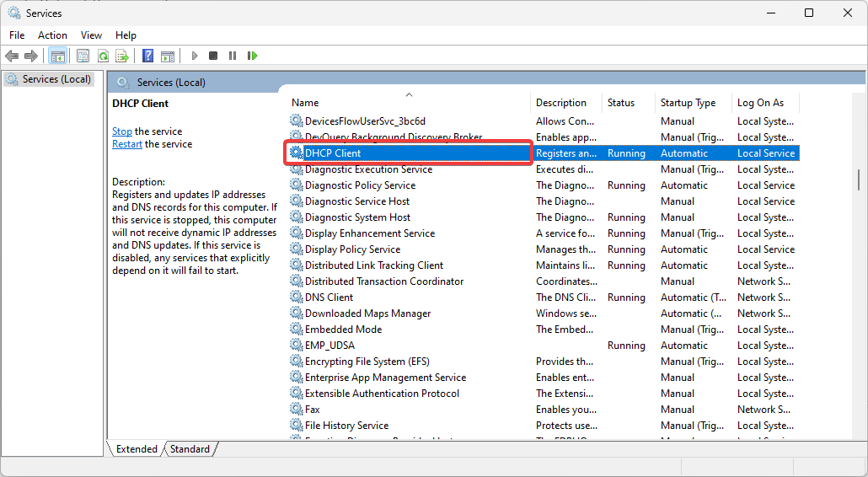Select Extensible Authentication Protocol row
The height and width of the screenshot is (477, 868).
click(x=544, y=394)
